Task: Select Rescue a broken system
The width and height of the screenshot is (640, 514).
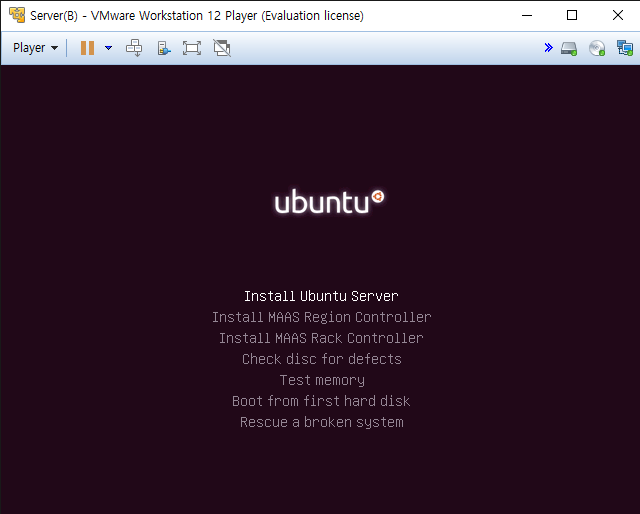Action: pos(322,422)
